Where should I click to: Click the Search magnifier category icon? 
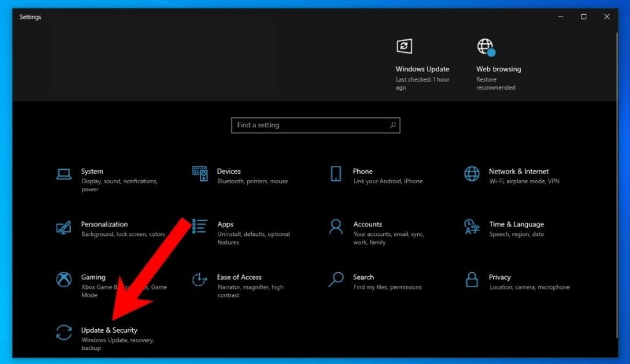(x=336, y=280)
